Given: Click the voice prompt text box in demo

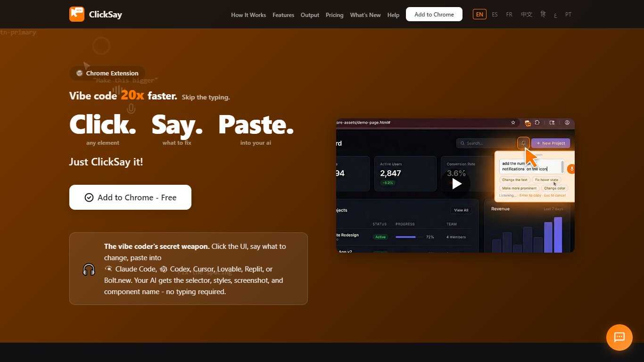Looking at the screenshot, I should coord(531,166).
